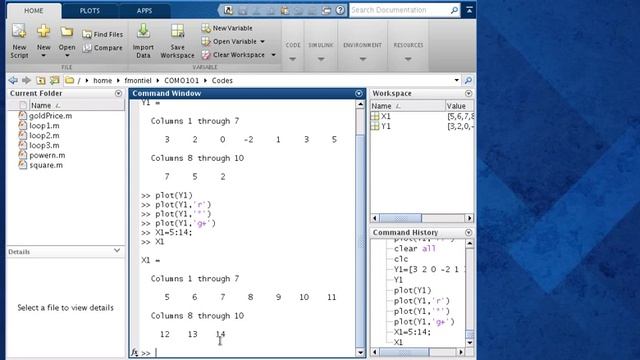Image resolution: width=640 pixels, height=360 pixels.
Task: Click the Save Workspace icon
Action: pyautogui.click(x=177, y=31)
